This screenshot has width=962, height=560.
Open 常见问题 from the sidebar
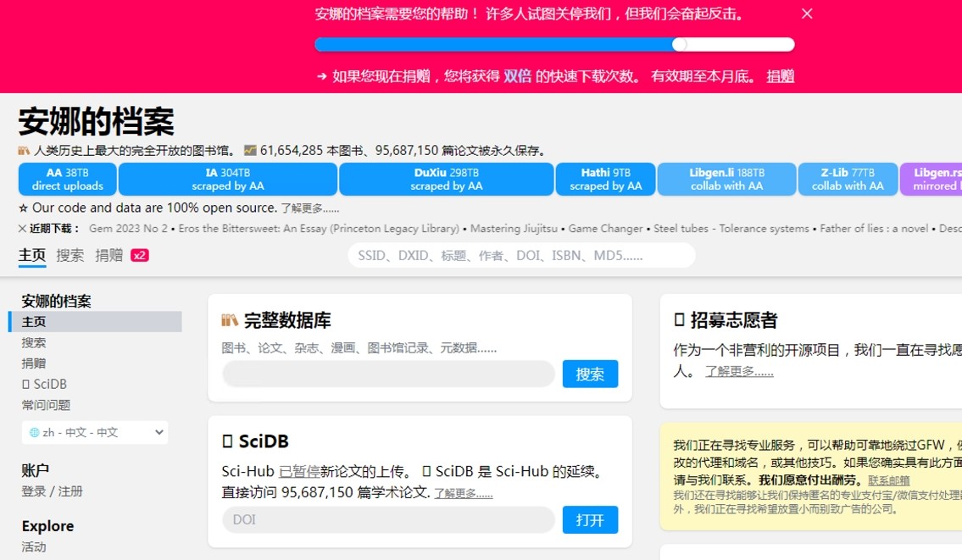[x=44, y=405]
